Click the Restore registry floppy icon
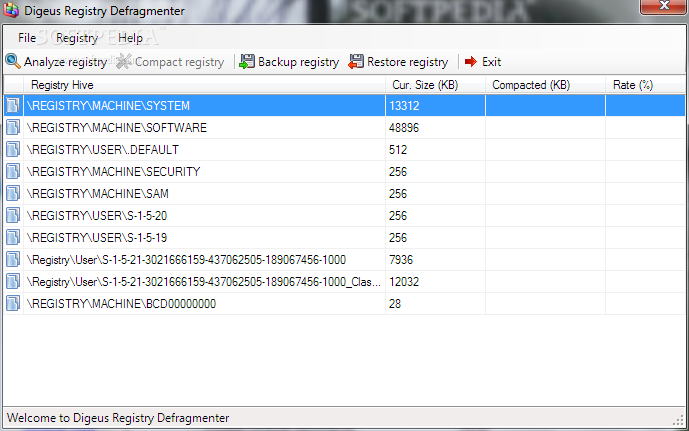This screenshot has width=689, height=431. [356, 62]
